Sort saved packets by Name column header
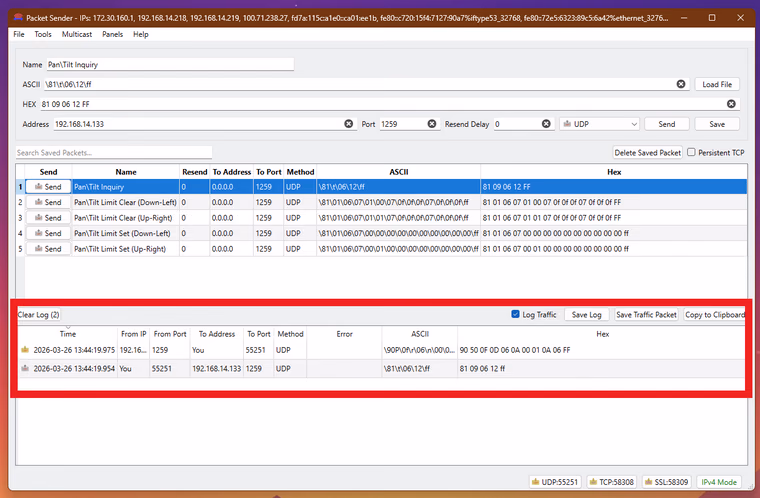Screen dimensions: 760x498 [x=126, y=172]
